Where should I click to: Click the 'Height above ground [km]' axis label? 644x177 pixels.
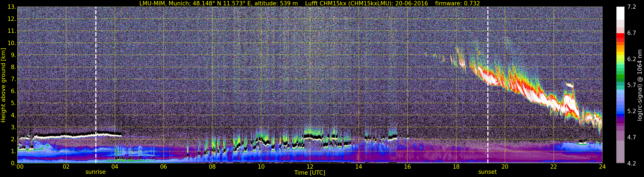coord(3,85)
